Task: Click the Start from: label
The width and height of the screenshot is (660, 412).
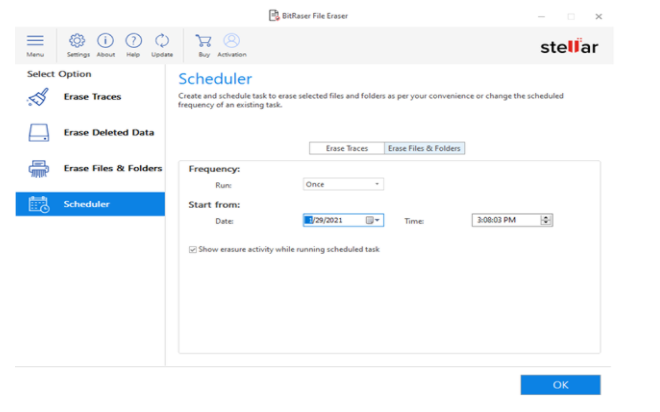Action: (214, 205)
